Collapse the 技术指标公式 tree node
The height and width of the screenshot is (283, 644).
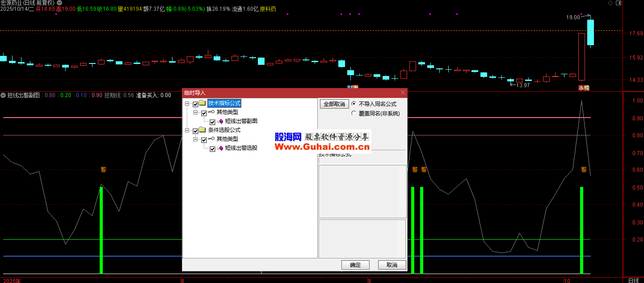[187, 104]
